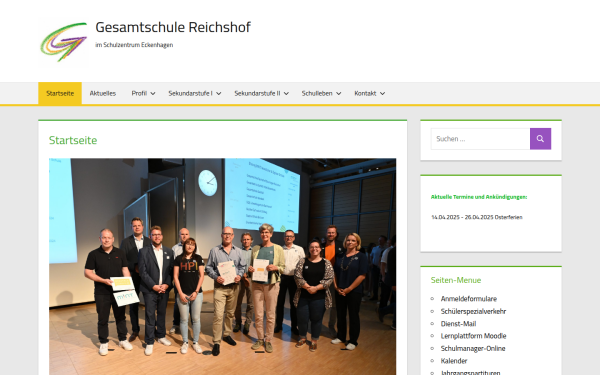This screenshot has height=375, width=600.
Task: Open the Anmeldeformulare link
Action: 469,298
